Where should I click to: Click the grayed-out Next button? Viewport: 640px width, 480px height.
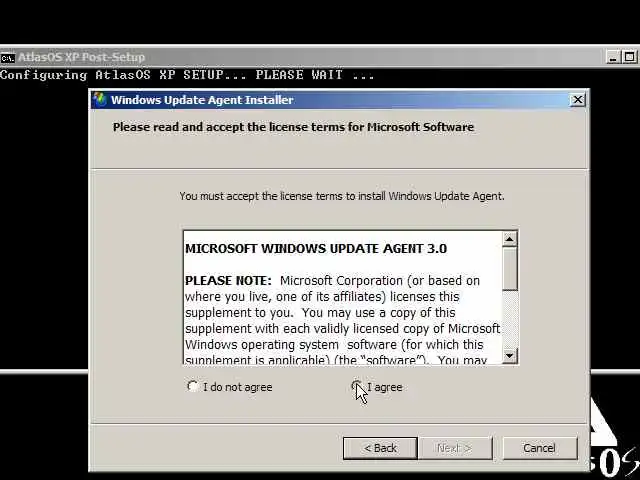coord(455,448)
